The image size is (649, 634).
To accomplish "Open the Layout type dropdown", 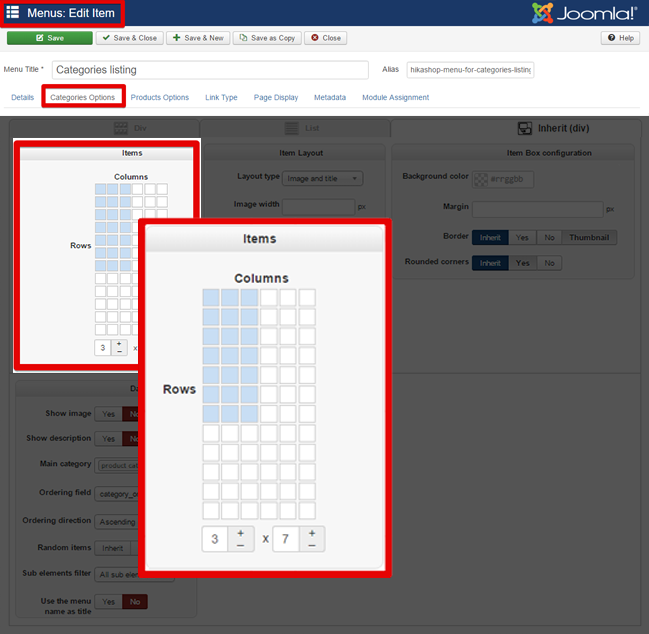I will coord(322,178).
